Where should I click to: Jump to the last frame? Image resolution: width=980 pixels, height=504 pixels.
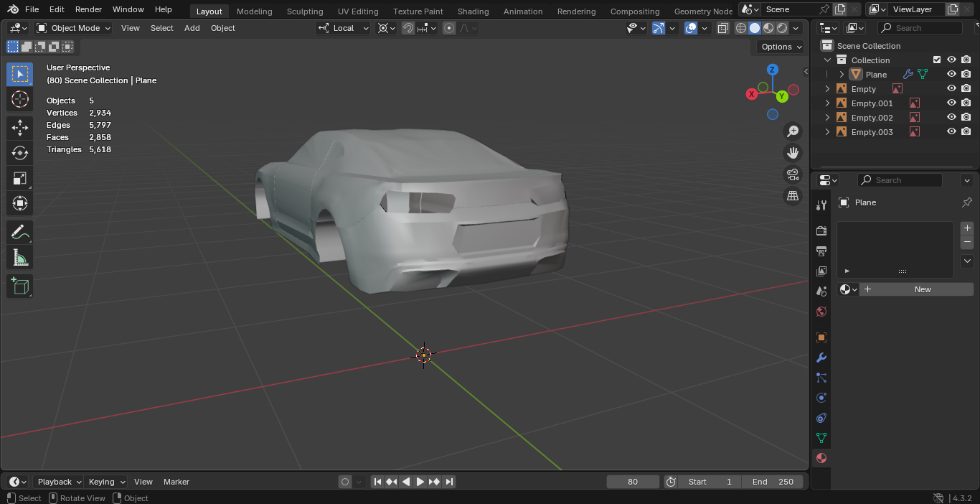click(449, 482)
